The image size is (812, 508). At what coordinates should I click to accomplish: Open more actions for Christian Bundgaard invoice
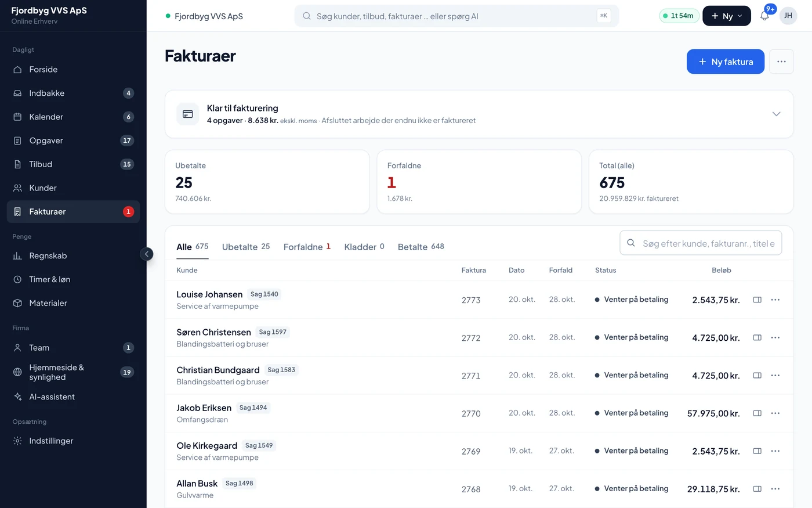click(775, 375)
